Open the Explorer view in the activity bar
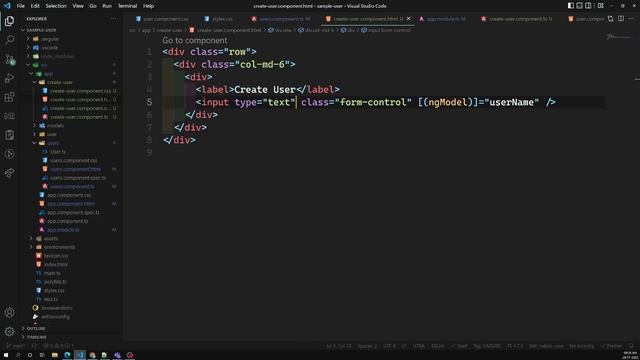The width and height of the screenshot is (640, 360). click(x=9, y=21)
